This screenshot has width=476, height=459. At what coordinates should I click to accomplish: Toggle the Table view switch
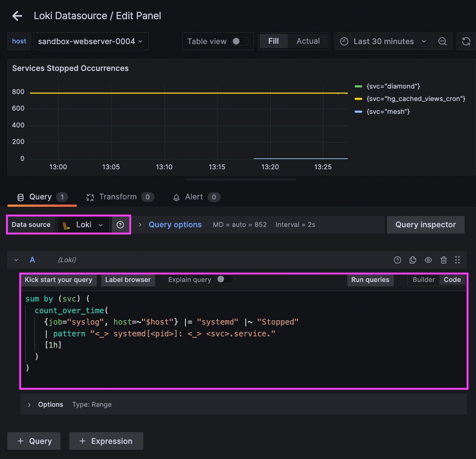point(240,41)
